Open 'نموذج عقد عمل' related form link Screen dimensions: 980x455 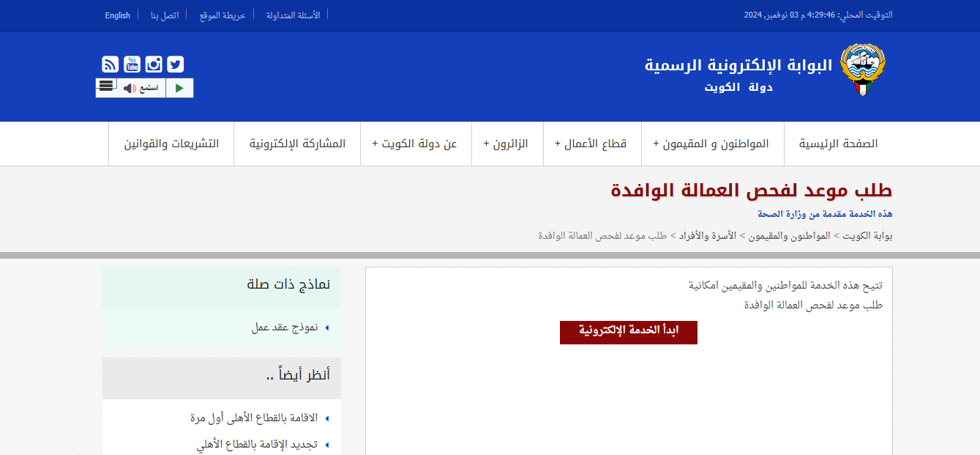285,328
